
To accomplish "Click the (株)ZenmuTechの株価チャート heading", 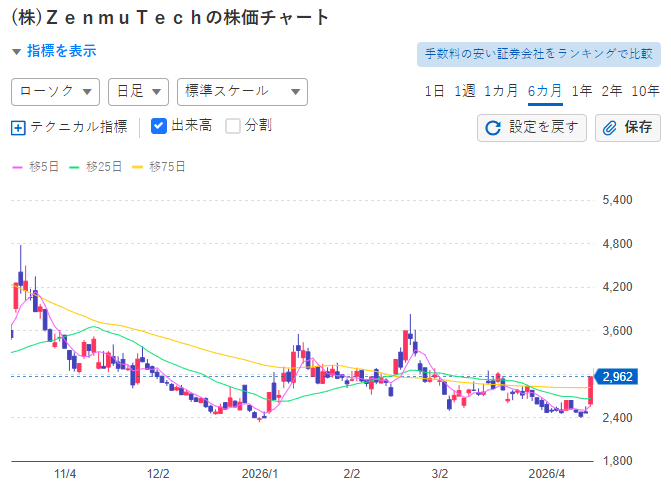I will (170, 18).
